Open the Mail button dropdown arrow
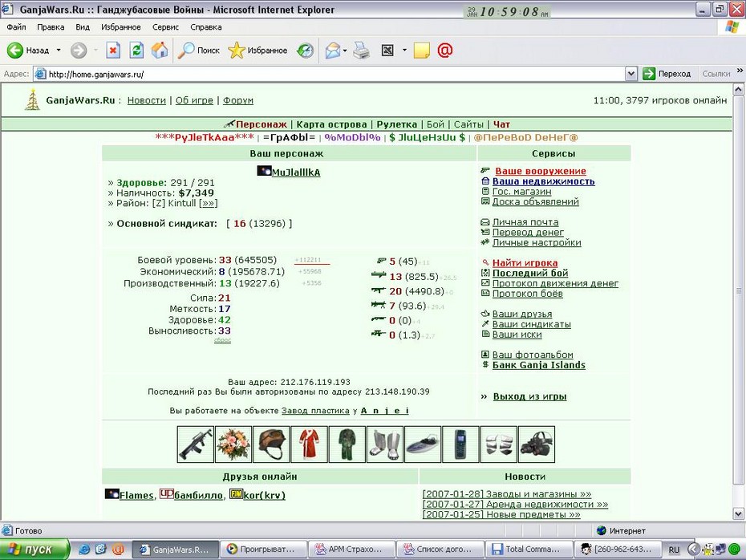Viewport: 746px width, 560px height. click(x=345, y=50)
